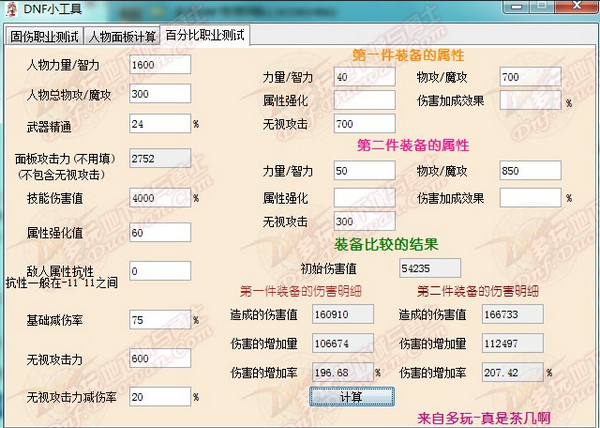Focus the 敌人属性抗性 input box
Image resolution: width=600 pixels, height=428 pixels.
point(159,271)
